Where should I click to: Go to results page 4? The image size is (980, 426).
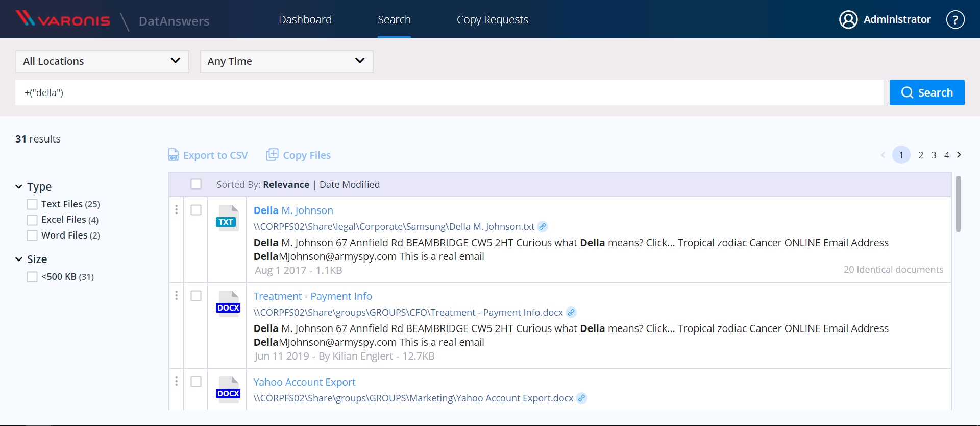pos(946,155)
